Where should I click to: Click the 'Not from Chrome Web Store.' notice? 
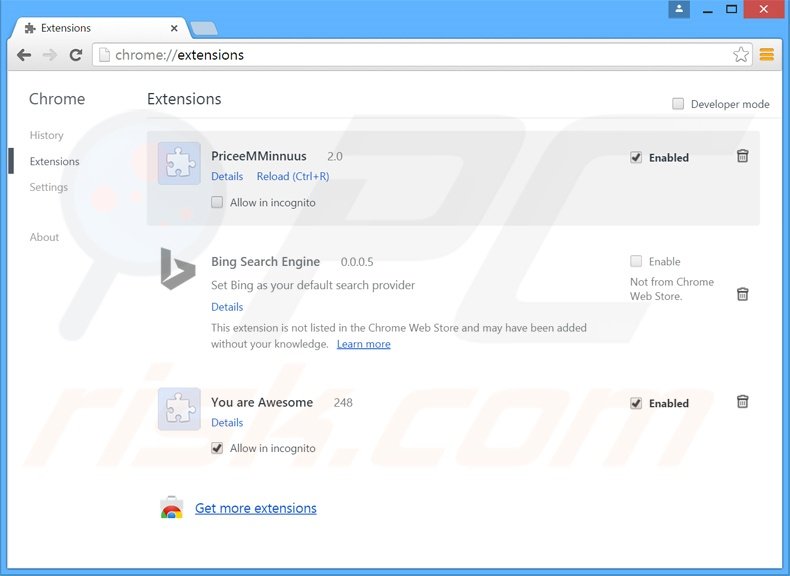point(672,289)
